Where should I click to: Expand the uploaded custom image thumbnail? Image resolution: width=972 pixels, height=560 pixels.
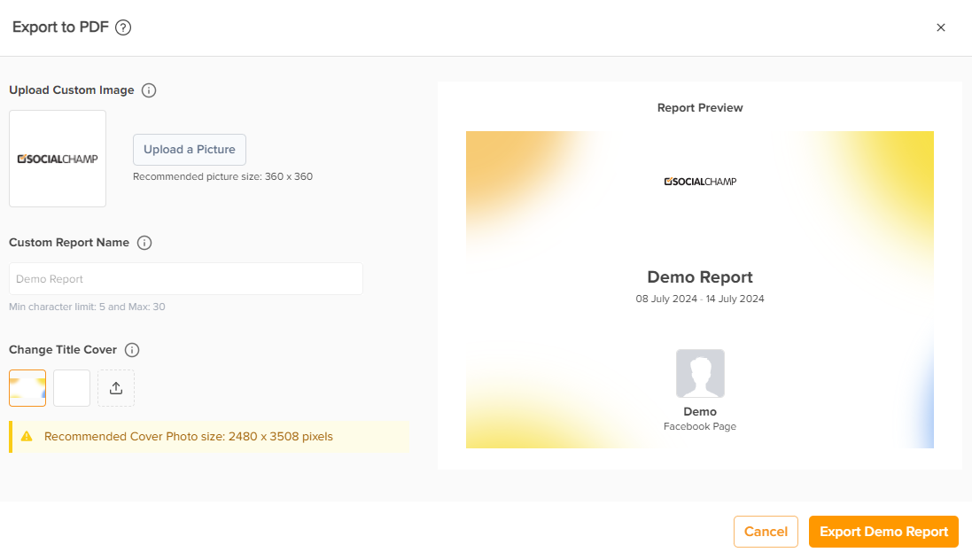click(x=57, y=158)
